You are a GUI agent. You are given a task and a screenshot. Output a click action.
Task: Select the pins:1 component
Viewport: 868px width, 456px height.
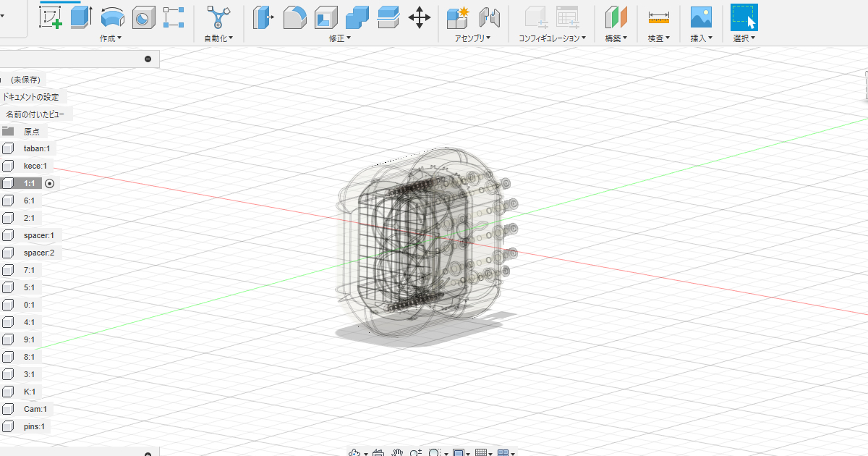[34, 426]
